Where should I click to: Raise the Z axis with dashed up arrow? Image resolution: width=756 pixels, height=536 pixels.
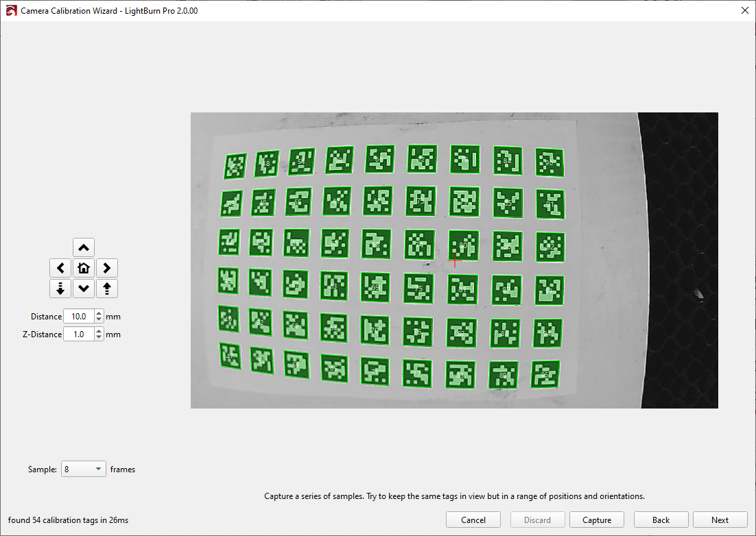pyautogui.click(x=106, y=289)
